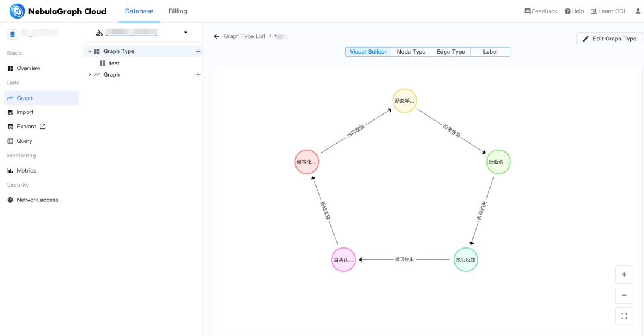
Task: Collapse the Graph Type tree node
Action: [x=90, y=52]
